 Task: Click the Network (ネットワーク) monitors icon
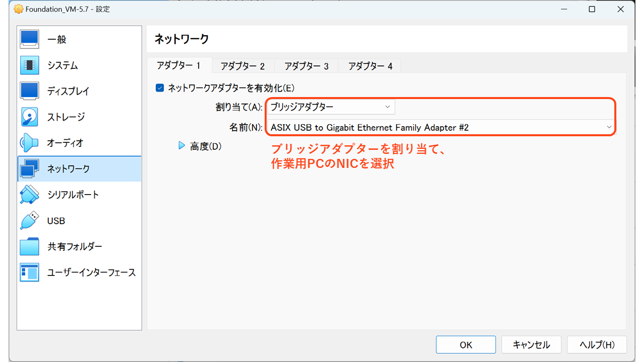[29, 169]
